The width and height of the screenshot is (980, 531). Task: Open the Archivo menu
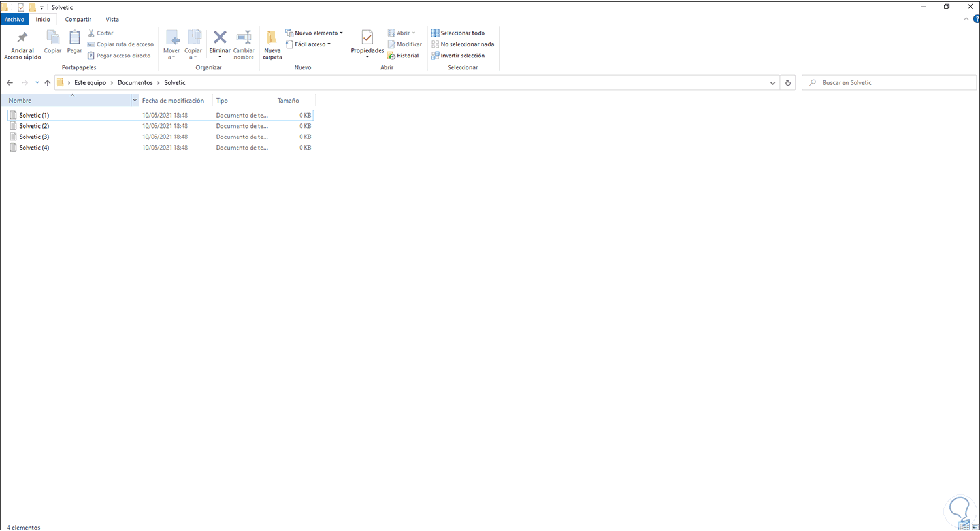tap(14, 20)
